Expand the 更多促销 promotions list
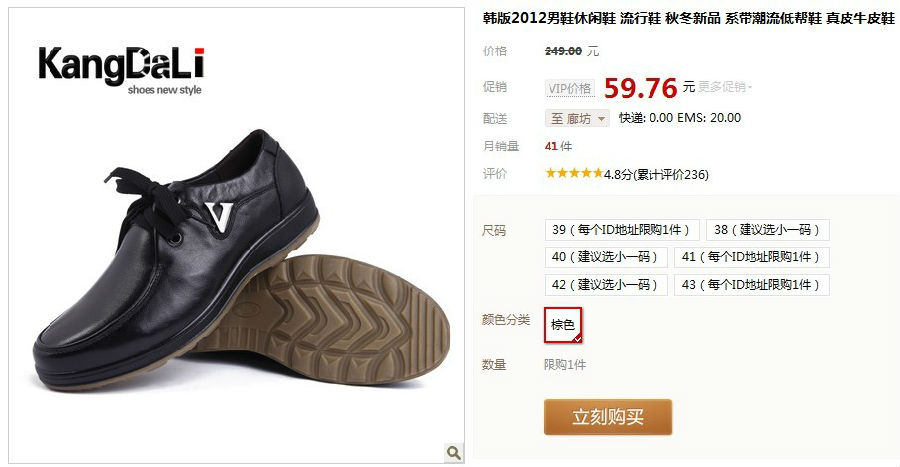 click(725, 87)
